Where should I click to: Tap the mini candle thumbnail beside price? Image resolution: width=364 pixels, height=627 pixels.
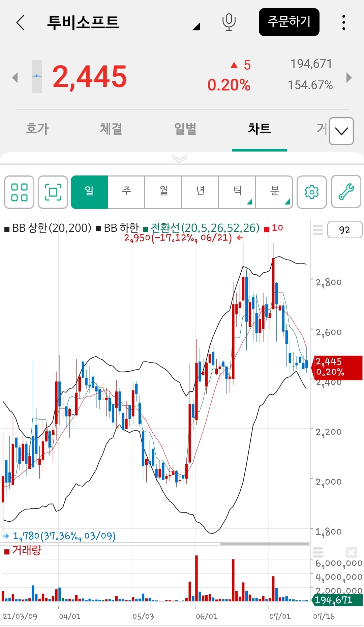37,77
